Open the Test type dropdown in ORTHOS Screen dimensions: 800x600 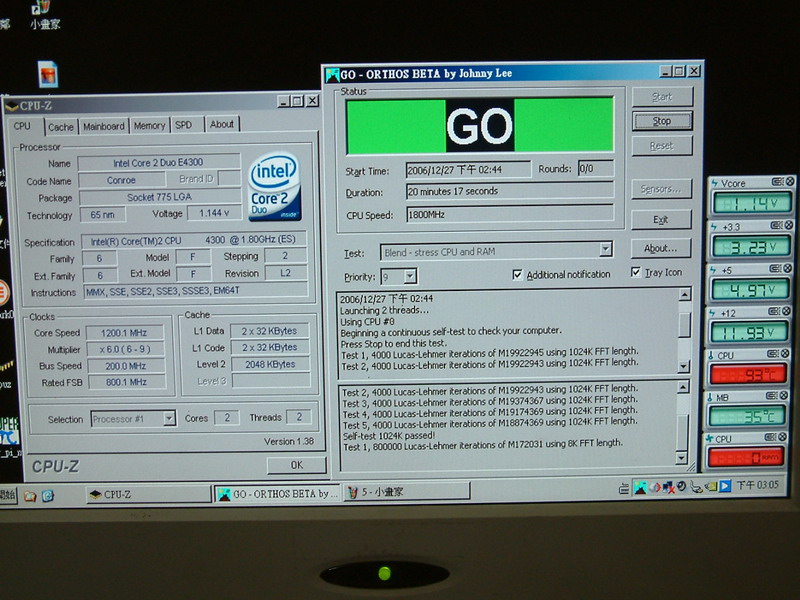click(606, 249)
